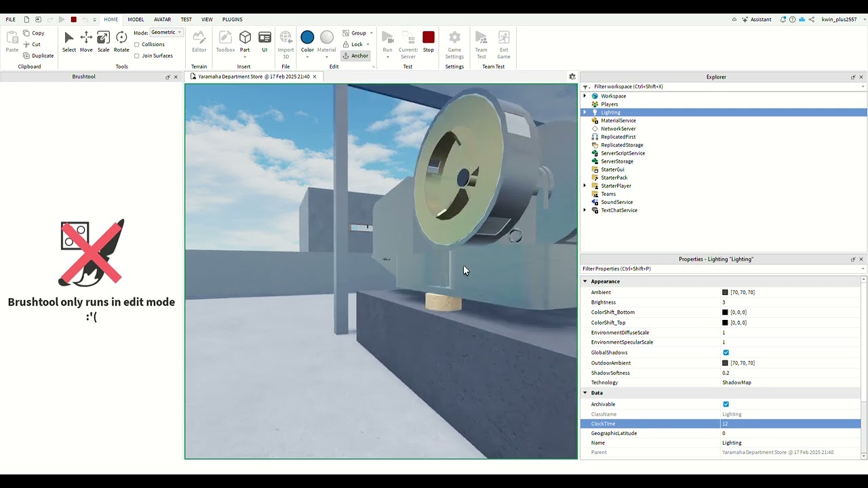The height and width of the screenshot is (488, 868).
Task: Open the Assistant
Action: [x=757, y=20]
